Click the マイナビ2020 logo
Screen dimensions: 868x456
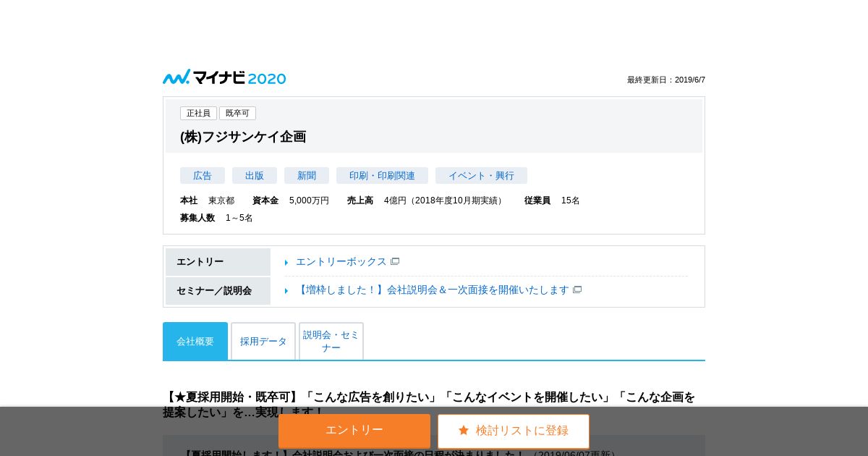[224, 77]
